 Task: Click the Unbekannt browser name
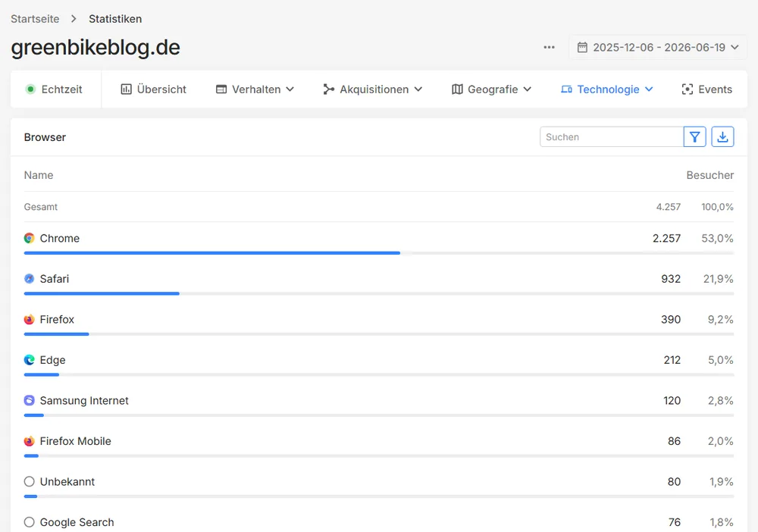coord(67,482)
